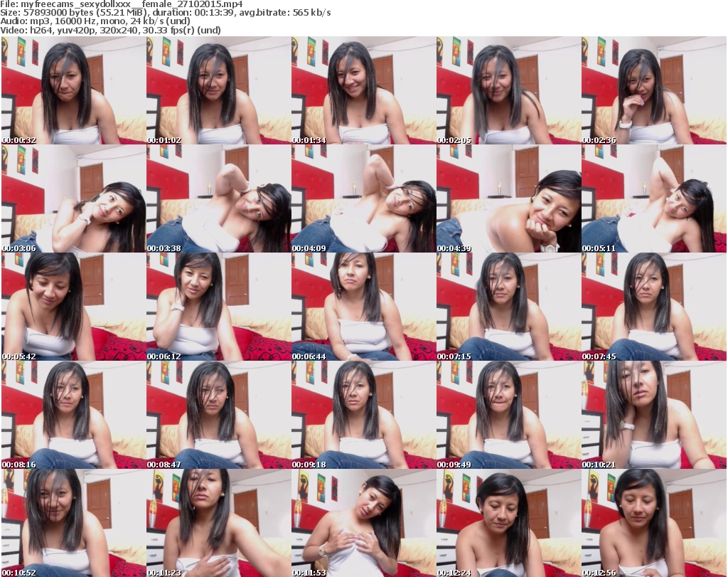728x577 pixels.
Task: Pick the thumbnail stamped 00:12:56
Action: click(x=654, y=523)
